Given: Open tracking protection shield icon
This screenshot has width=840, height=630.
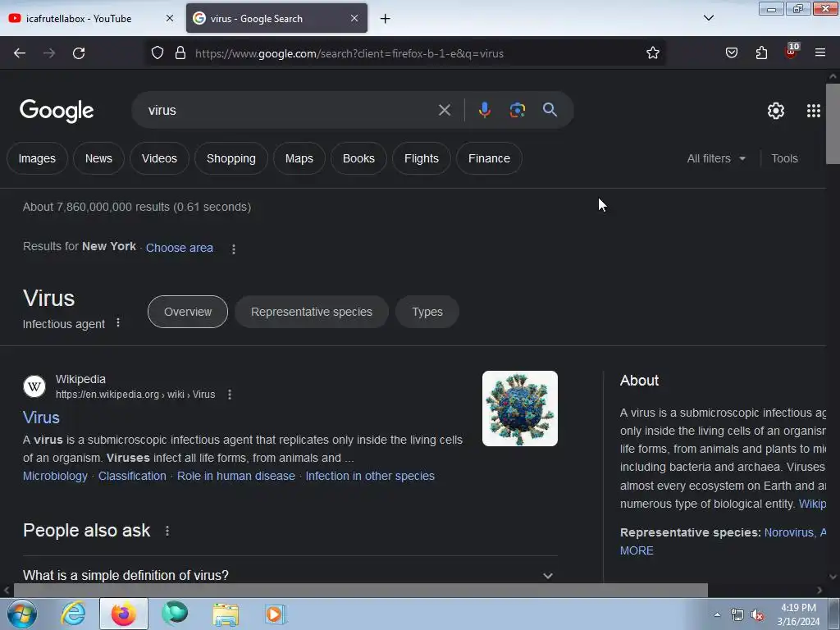Looking at the screenshot, I should click(x=157, y=53).
